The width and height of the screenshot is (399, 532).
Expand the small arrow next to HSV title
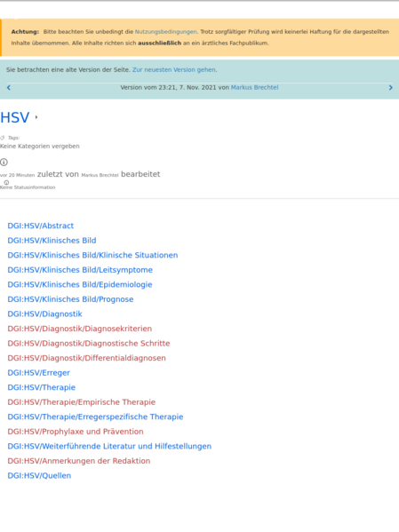coord(36,117)
